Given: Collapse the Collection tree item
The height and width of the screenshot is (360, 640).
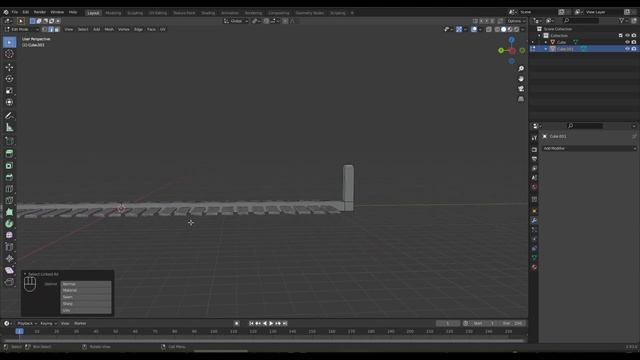Looking at the screenshot, I should tap(539, 36).
